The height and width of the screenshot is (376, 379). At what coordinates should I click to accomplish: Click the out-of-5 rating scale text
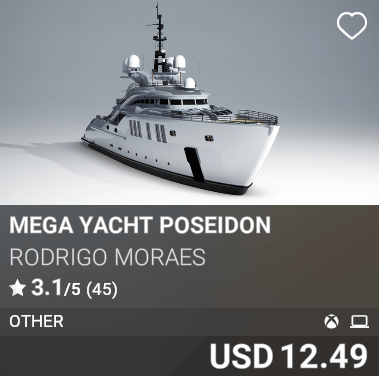tap(72, 289)
